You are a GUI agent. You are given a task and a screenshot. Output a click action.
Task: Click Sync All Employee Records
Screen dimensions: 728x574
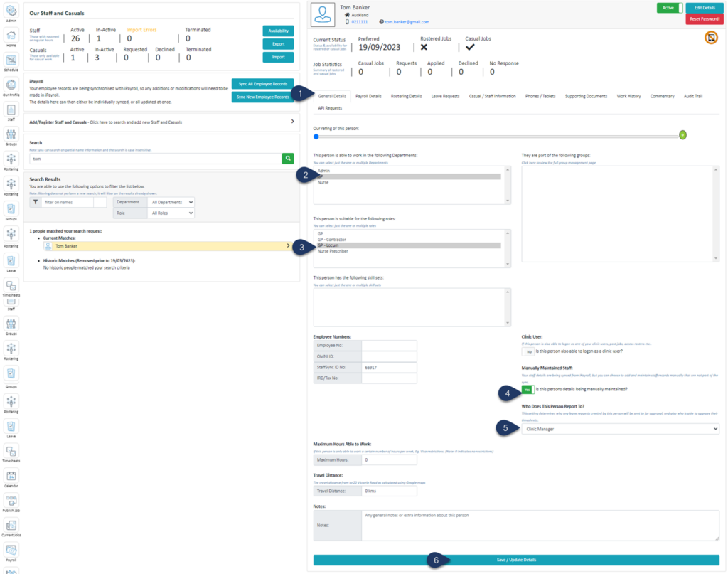click(263, 84)
